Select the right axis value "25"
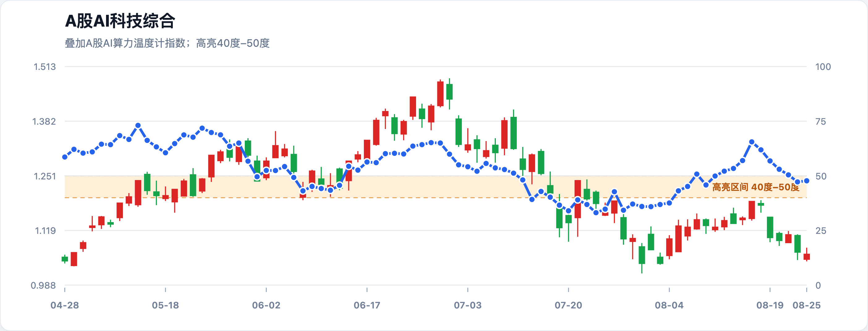The width and height of the screenshot is (868, 331). 820,231
